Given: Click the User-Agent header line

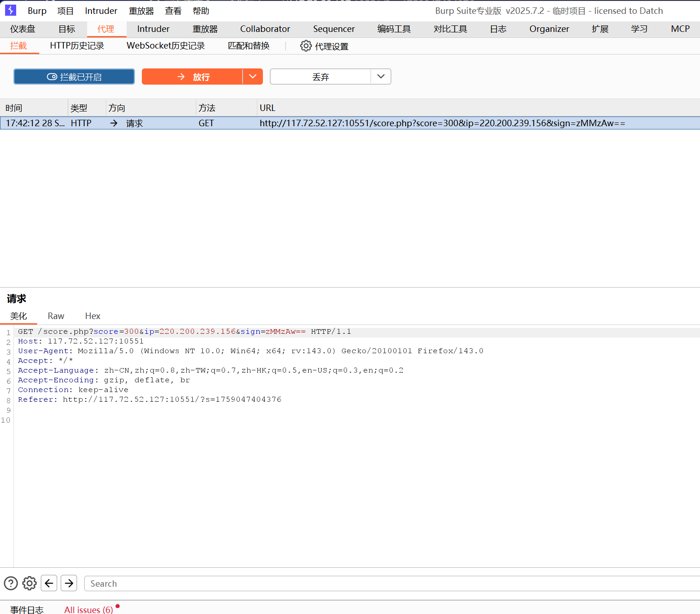Looking at the screenshot, I should (x=250, y=351).
